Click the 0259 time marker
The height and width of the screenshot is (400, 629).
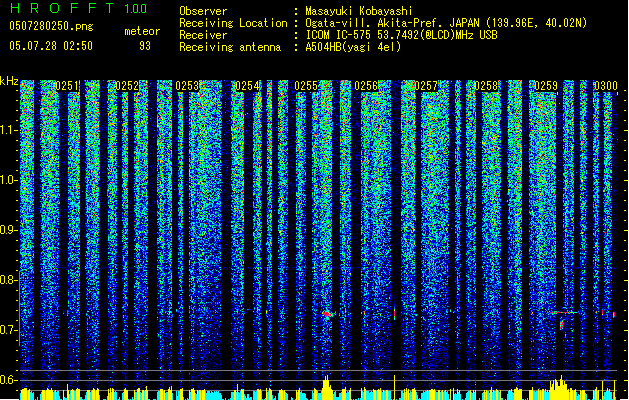[546, 86]
